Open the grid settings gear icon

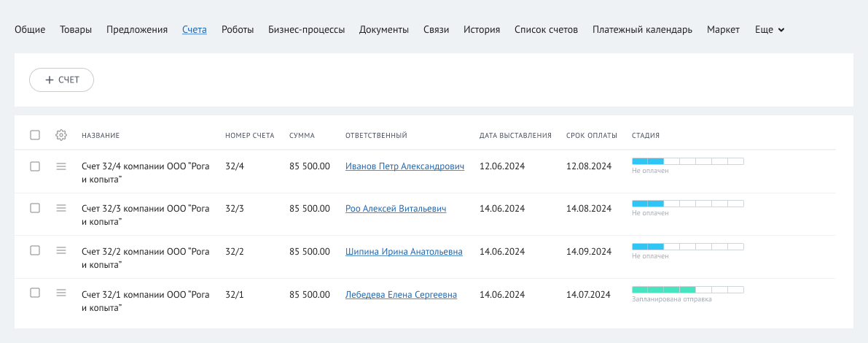click(61, 135)
